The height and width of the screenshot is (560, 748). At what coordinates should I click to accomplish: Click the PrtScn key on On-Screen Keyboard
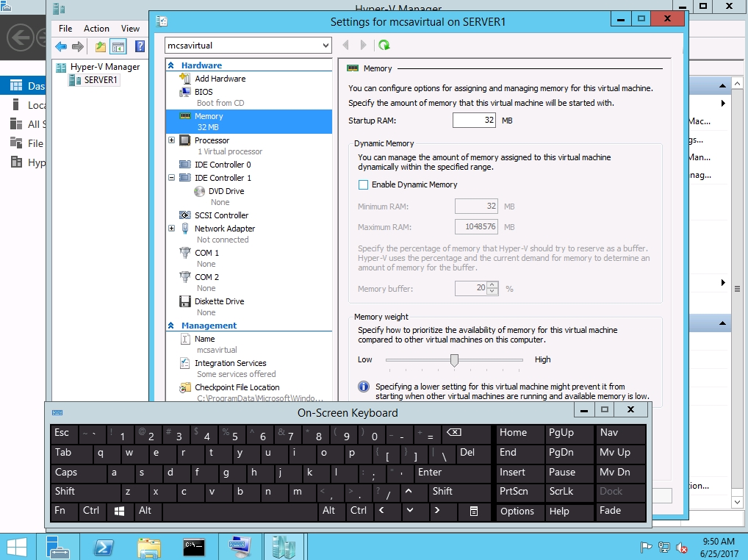520,492
